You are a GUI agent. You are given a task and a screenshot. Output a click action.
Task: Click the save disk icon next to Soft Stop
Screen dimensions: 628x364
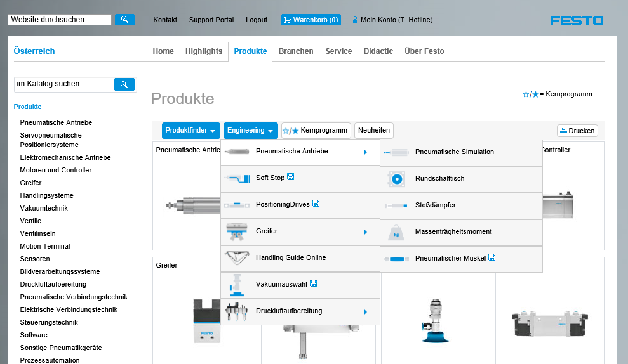tap(291, 177)
